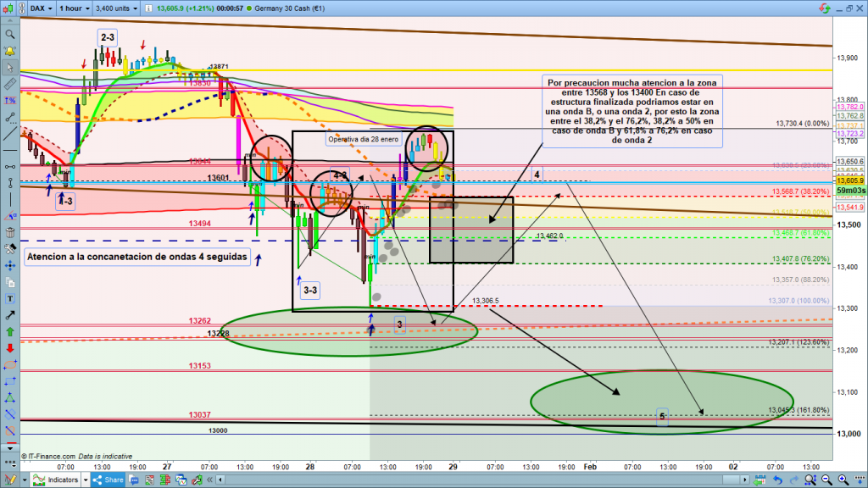Open the DAX instrument dropdown
Viewport: 868px width, 488px height.
coord(39,8)
